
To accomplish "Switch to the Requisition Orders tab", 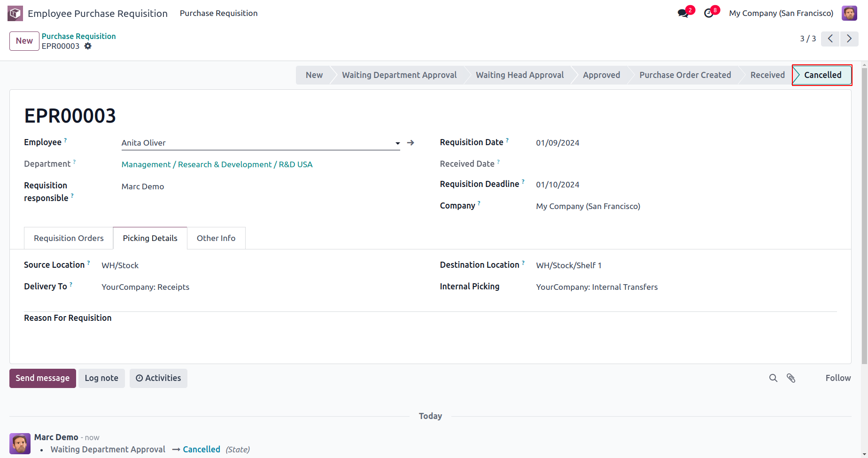I will click(69, 238).
